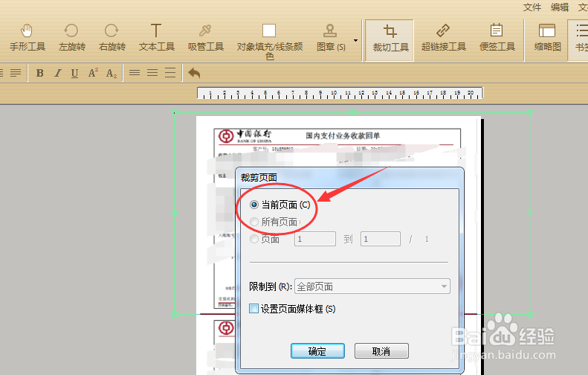Open the 编辑 menu
This screenshot has height=375, width=588.
[560, 7]
